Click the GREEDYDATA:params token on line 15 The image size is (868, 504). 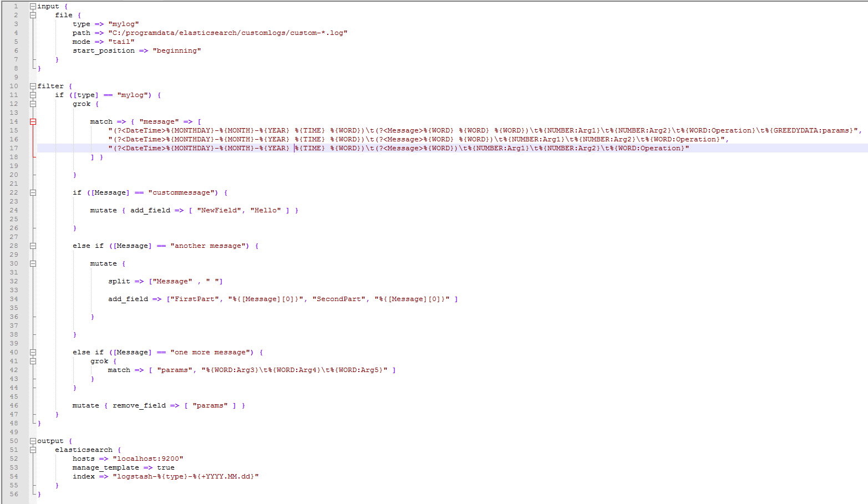811,130
